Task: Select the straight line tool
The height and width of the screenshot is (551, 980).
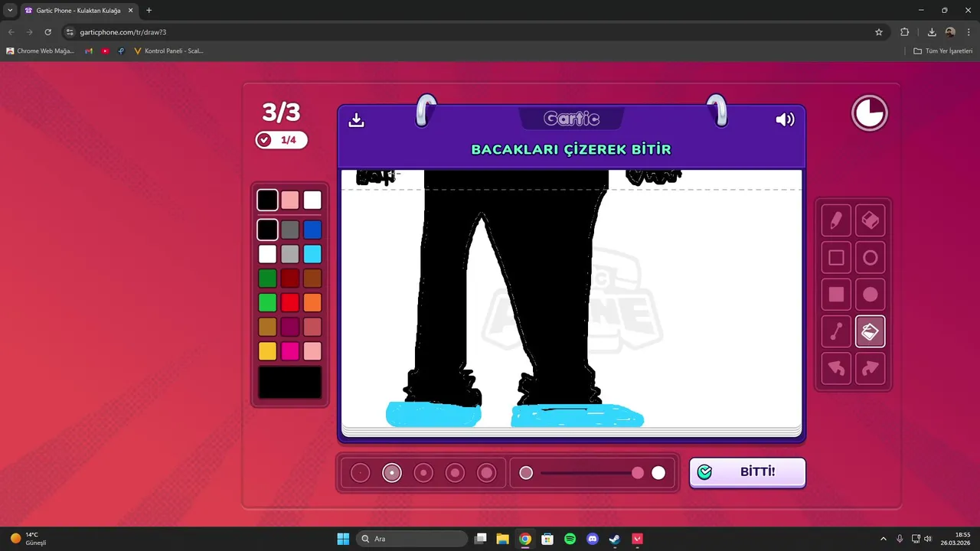Action: click(836, 331)
